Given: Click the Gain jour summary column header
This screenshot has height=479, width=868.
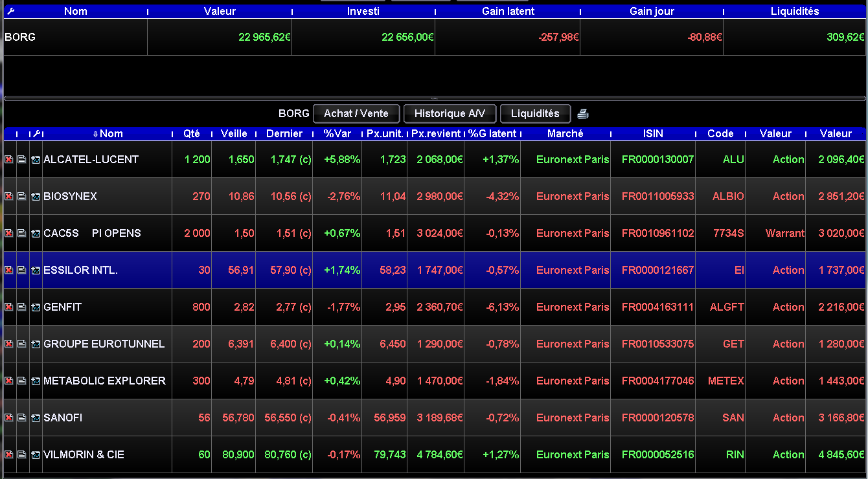Looking at the screenshot, I should click(x=652, y=11).
